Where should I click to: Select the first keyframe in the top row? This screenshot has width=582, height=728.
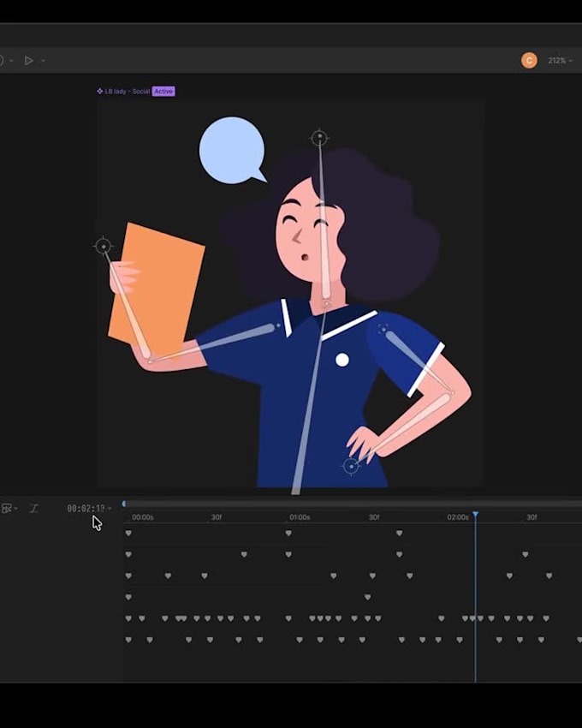128,533
